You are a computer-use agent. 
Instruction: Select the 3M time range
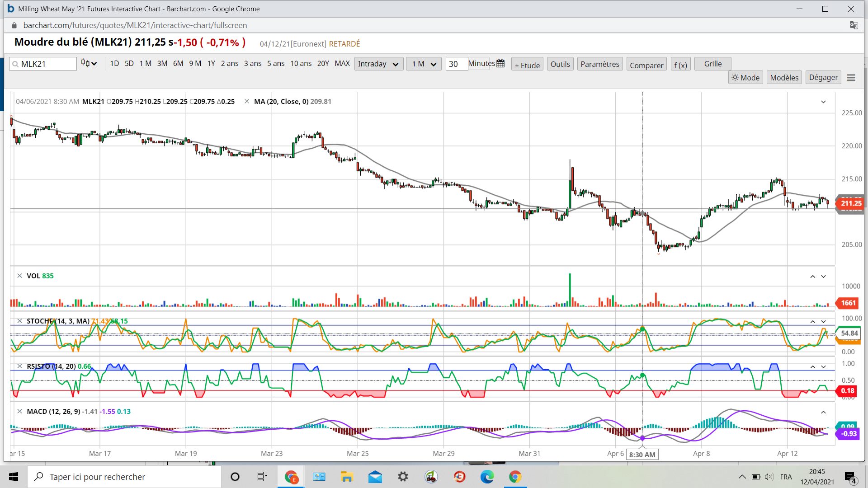[x=162, y=64]
